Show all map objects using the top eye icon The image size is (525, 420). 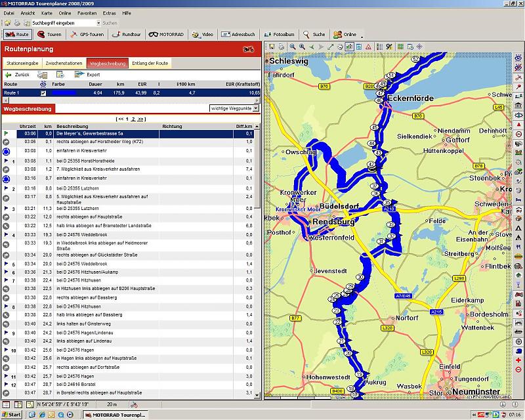(518, 58)
